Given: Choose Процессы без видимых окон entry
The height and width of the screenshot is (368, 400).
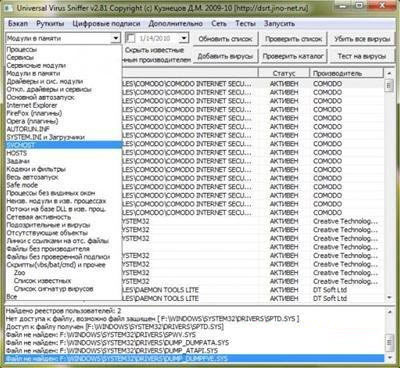Looking at the screenshot, I should click(x=63, y=193).
